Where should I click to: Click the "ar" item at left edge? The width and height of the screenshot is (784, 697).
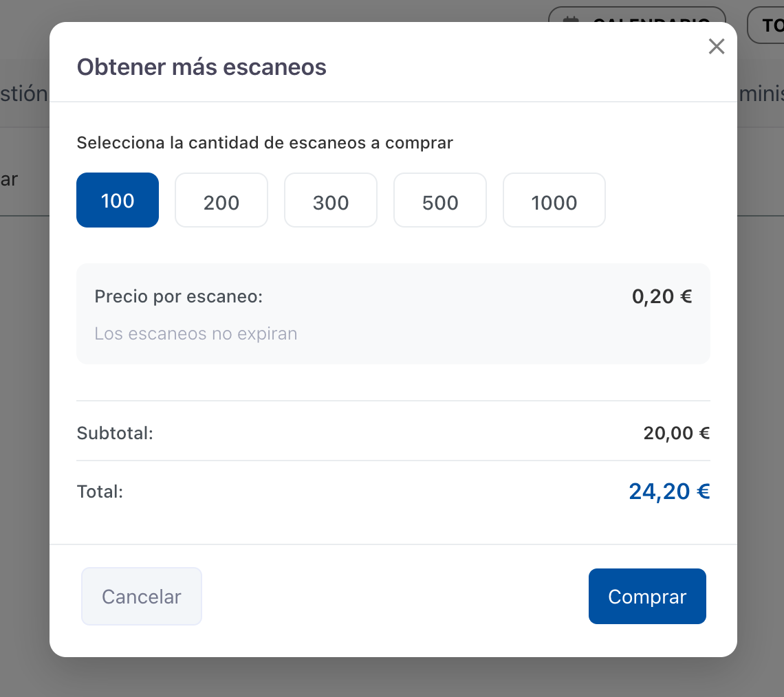click(9, 179)
